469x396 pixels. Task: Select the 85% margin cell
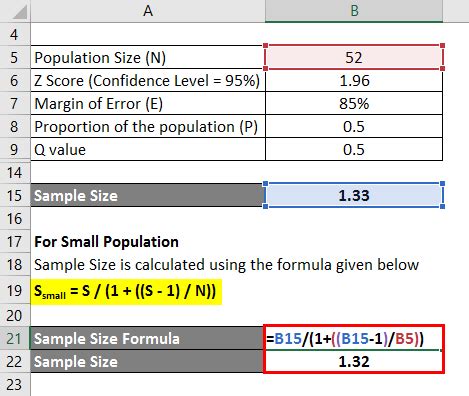[354, 103]
